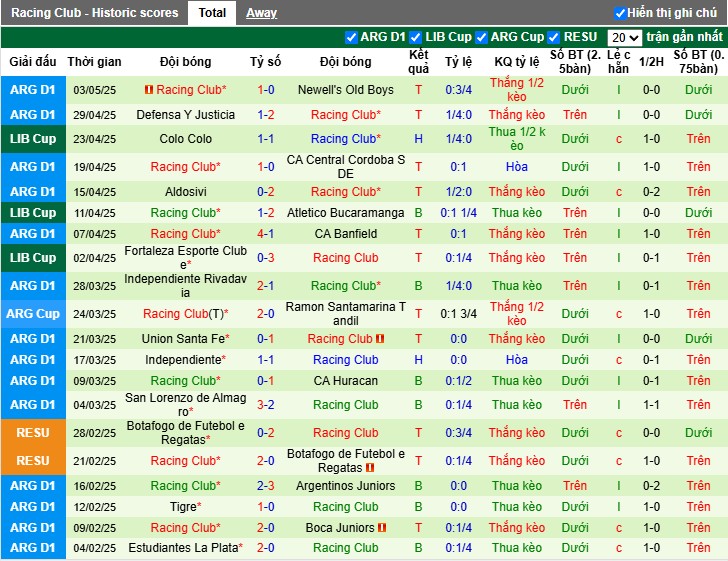
Task: Click the 0-2 score for Aldosivi match
Action: tap(266, 192)
